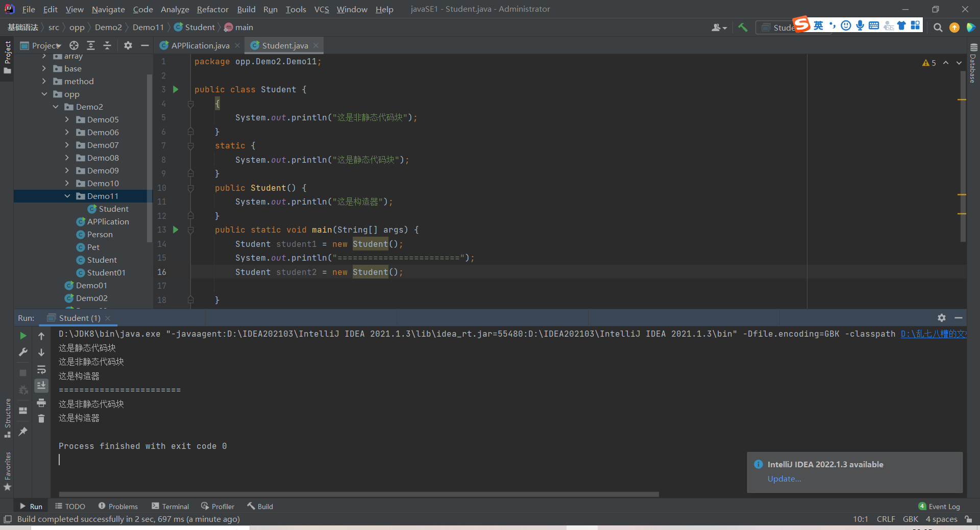Go to next highlighted error arrow
Screen dimensions: 980x530
click(x=959, y=63)
